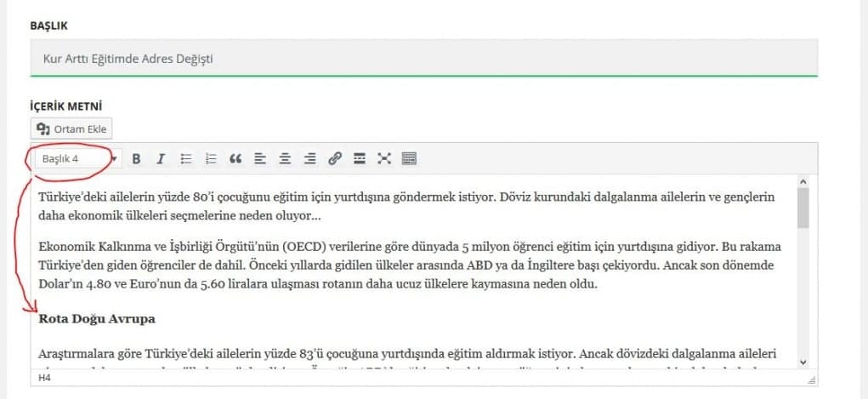This screenshot has width=868, height=399.
Task: Insert or edit a link
Action: [x=334, y=159]
